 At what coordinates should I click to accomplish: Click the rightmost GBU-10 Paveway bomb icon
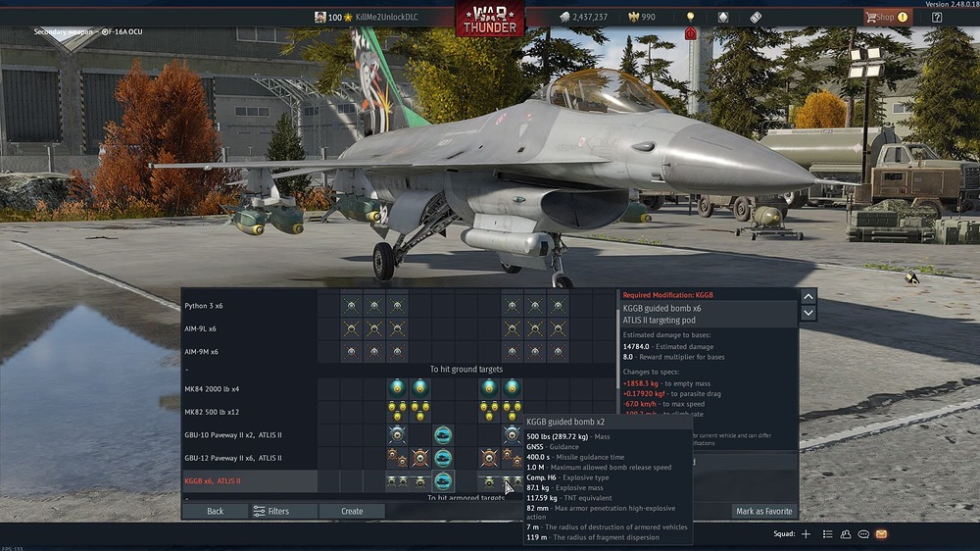512,434
